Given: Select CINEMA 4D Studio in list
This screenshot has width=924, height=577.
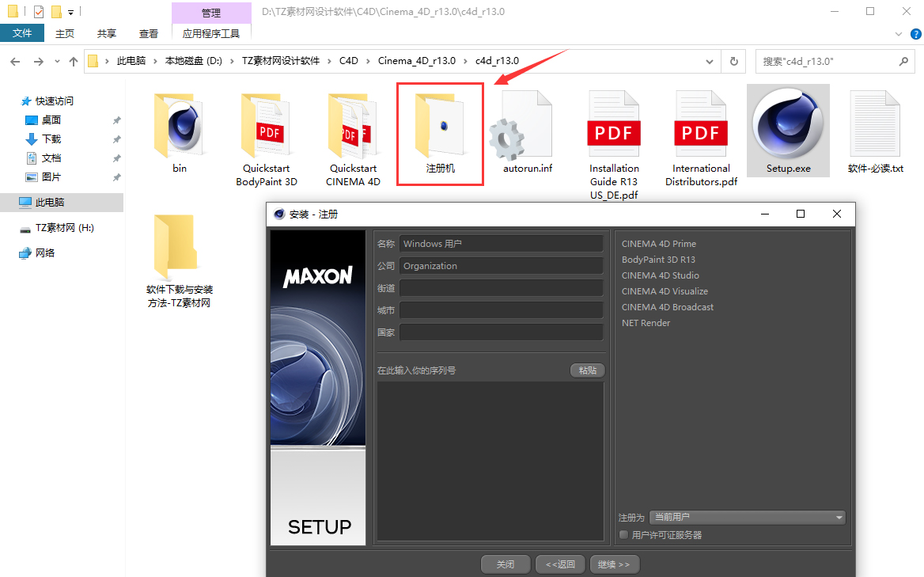Looking at the screenshot, I should click(660, 275).
